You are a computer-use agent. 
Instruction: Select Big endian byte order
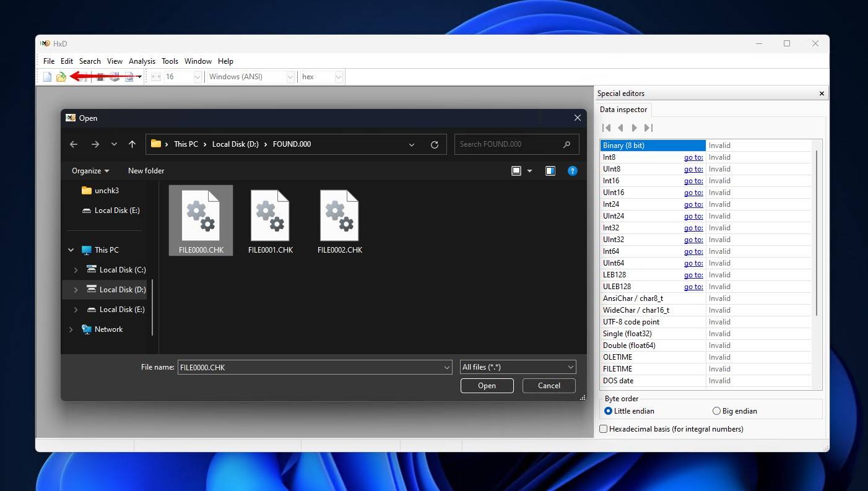click(x=734, y=411)
